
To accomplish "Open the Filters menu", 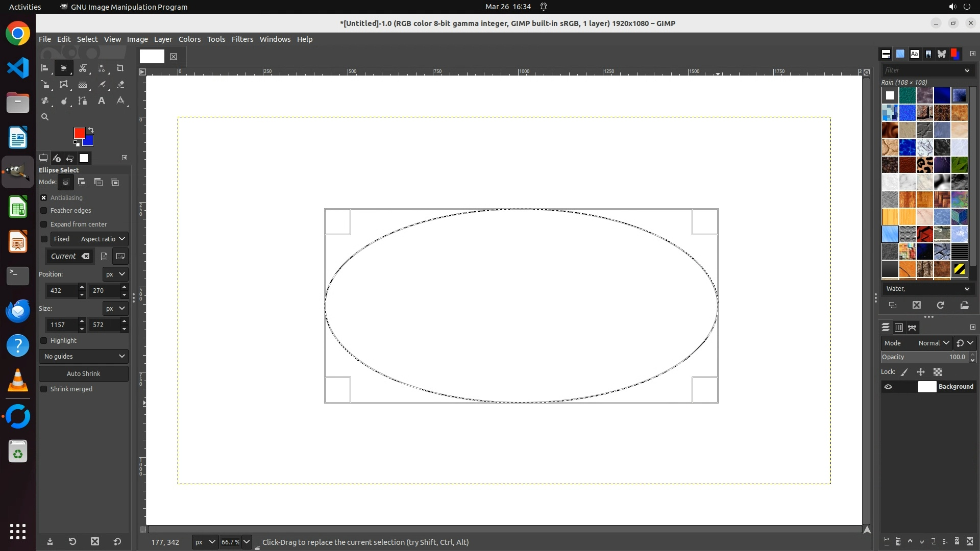I will tap(242, 39).
